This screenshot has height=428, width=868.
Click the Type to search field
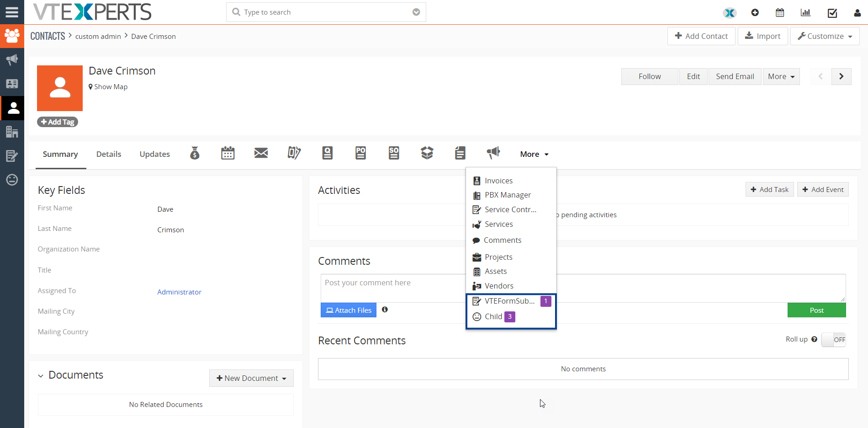pyautogui.click(x=326, y=12)
